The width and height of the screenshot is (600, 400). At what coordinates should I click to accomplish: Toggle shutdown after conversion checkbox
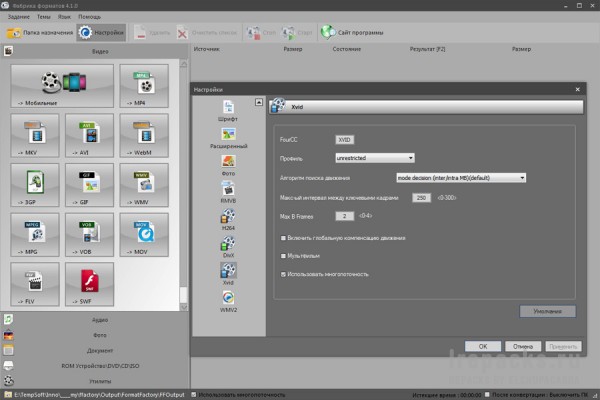pyautogui.click(x=487, y=395)
